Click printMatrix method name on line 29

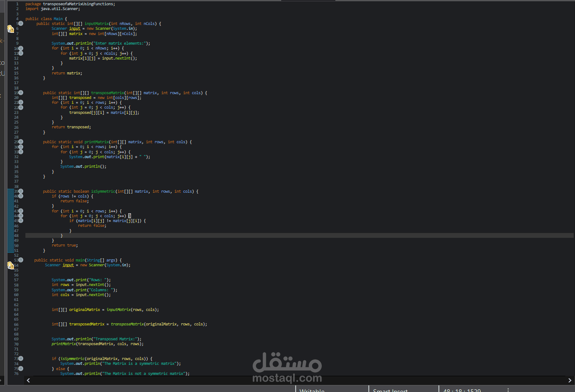pos(96,142)
